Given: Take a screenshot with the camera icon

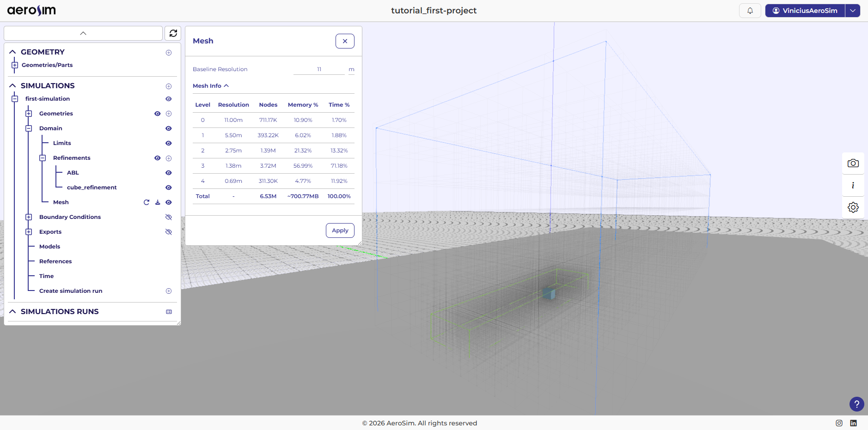Looking at the screenshot, I should click(x=853, y=163).
